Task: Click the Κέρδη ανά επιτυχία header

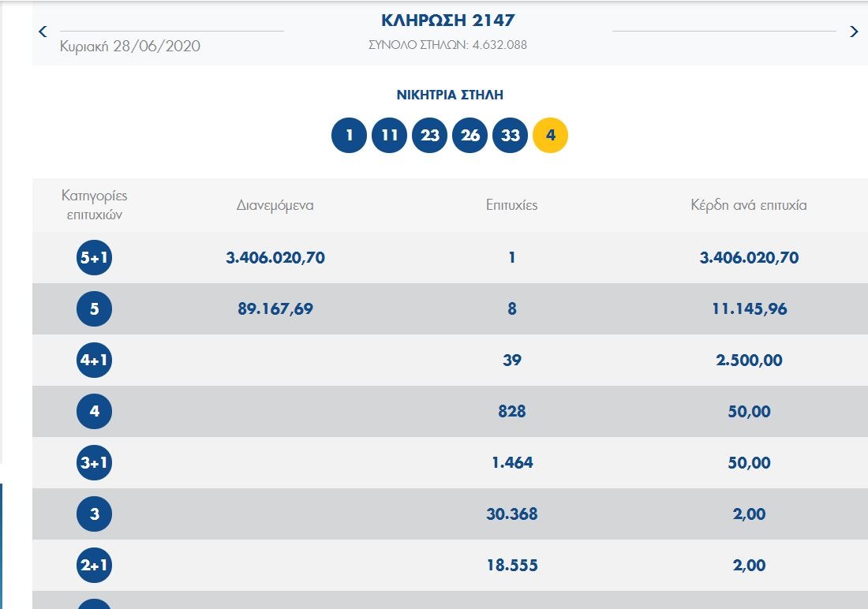Action: [749, 205]
